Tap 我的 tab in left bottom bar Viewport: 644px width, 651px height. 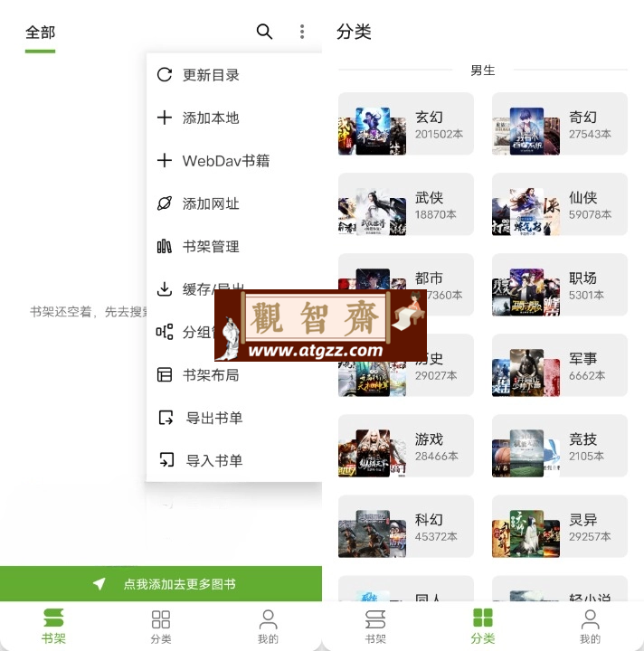coord(268,626)
